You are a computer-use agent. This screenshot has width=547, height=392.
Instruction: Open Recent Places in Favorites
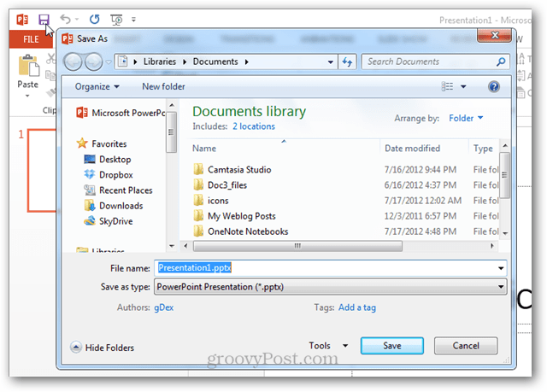pyautogui.click(x=118, y=190)
